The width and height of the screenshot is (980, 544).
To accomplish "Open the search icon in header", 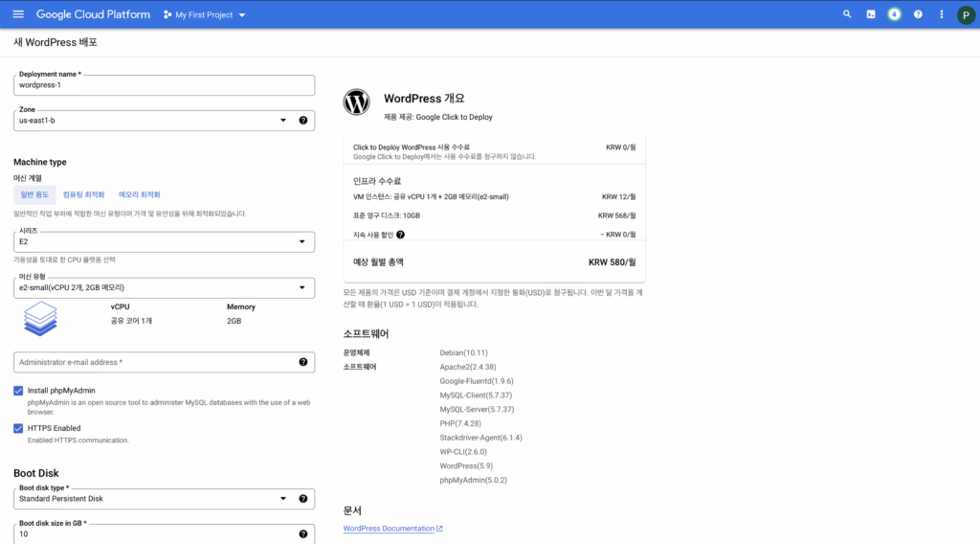I will click(x=847, y=13).
